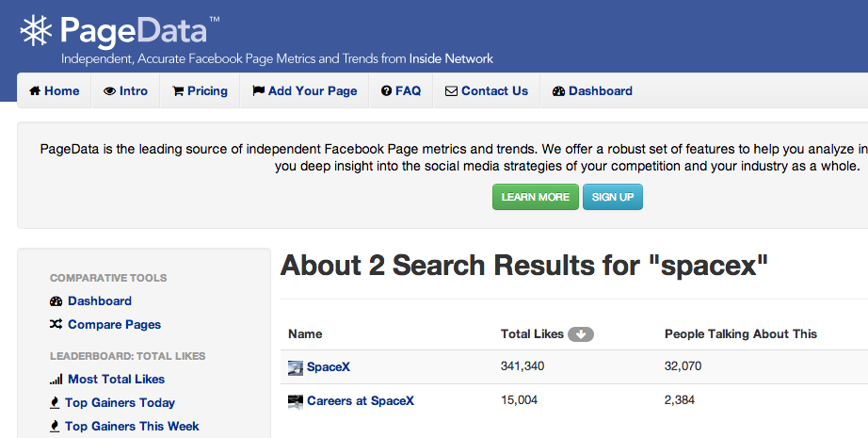
Task: Open Top Gainers Today in sidebar
Action: pos(120,402)
